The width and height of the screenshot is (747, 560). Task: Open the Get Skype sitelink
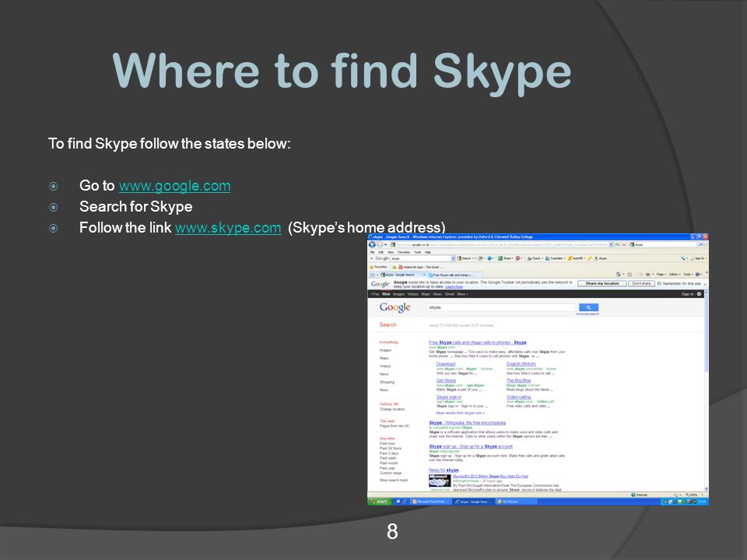pyautogui.click(x=446, y=380)
